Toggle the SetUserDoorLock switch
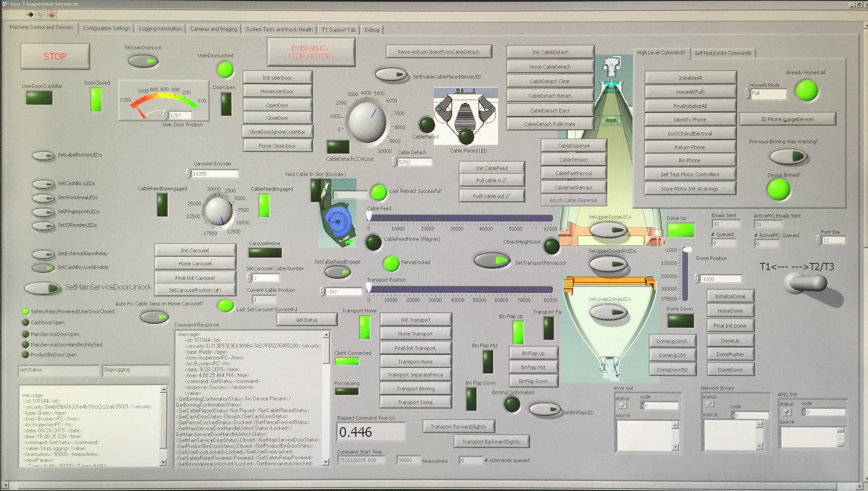This screenshot has height=491, width=868. click(x=143, y=61)
